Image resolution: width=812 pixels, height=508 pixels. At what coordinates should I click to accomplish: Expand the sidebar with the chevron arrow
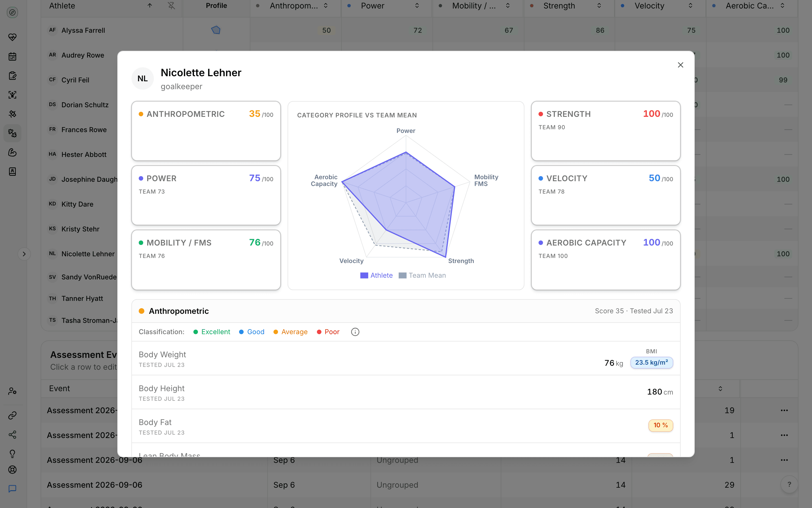[x=24, y=254]
